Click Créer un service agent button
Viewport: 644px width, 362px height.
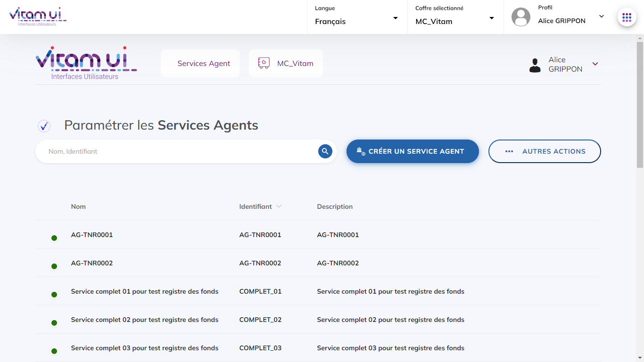coord(413,151)
